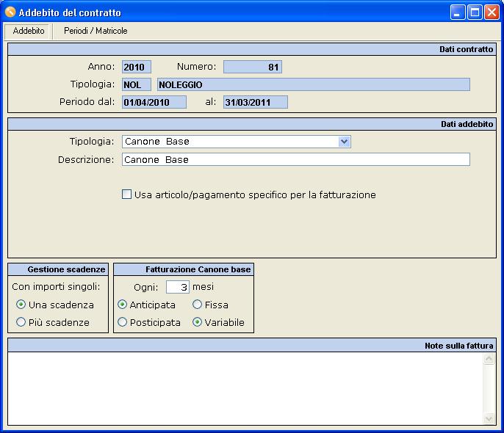504x433 pixels.
Task: Click the Anno field showing 2010
Action: [136, 67]
